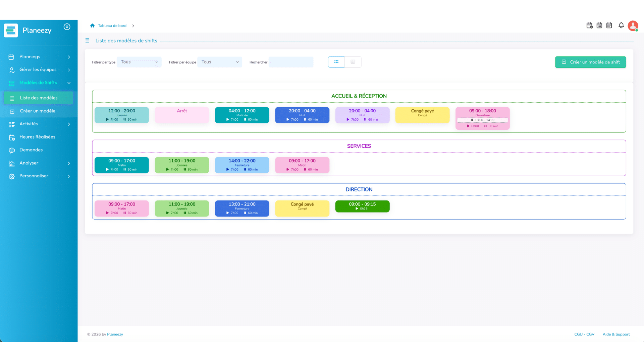Open Congé payé card in Direction
The width and height of the screenshot is (644, 362).
(x=302, y=208)
